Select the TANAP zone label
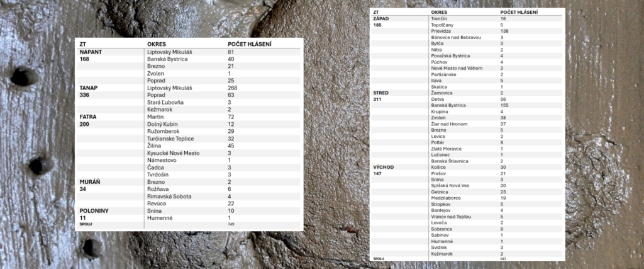644x269 pixels. 88,88
